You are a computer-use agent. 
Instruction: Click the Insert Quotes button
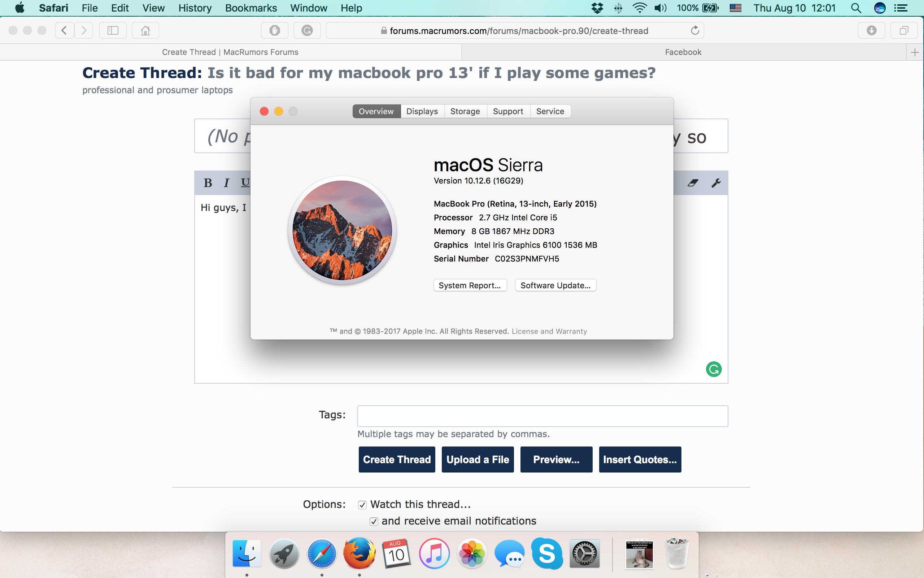click(x=640, y=460)
